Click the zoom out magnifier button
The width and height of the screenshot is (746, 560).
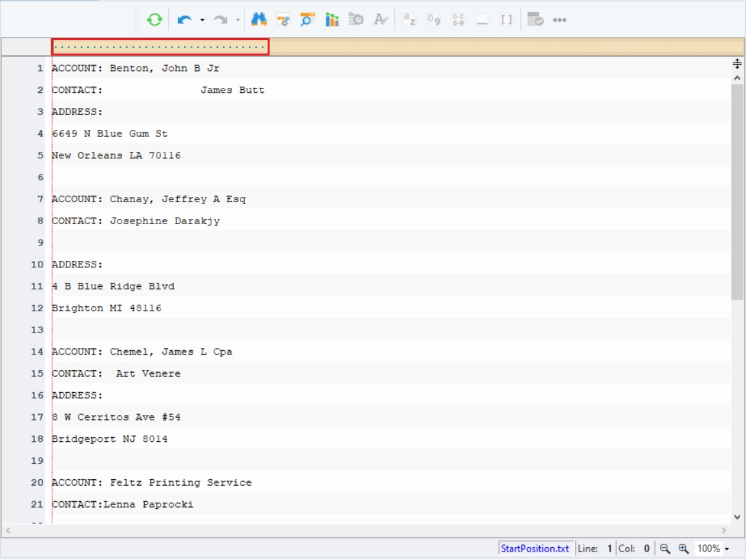pos(665,548)
